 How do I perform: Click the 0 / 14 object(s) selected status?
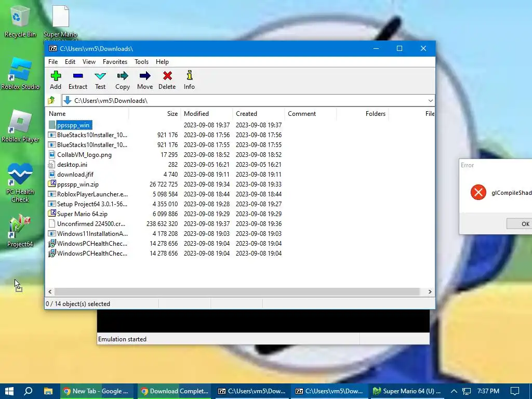click(78, 303)
